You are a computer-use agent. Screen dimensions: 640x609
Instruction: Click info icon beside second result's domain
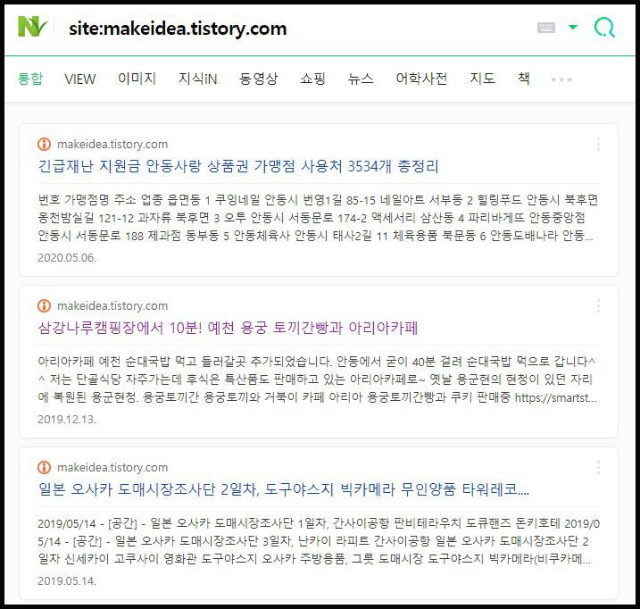[44, 306]
